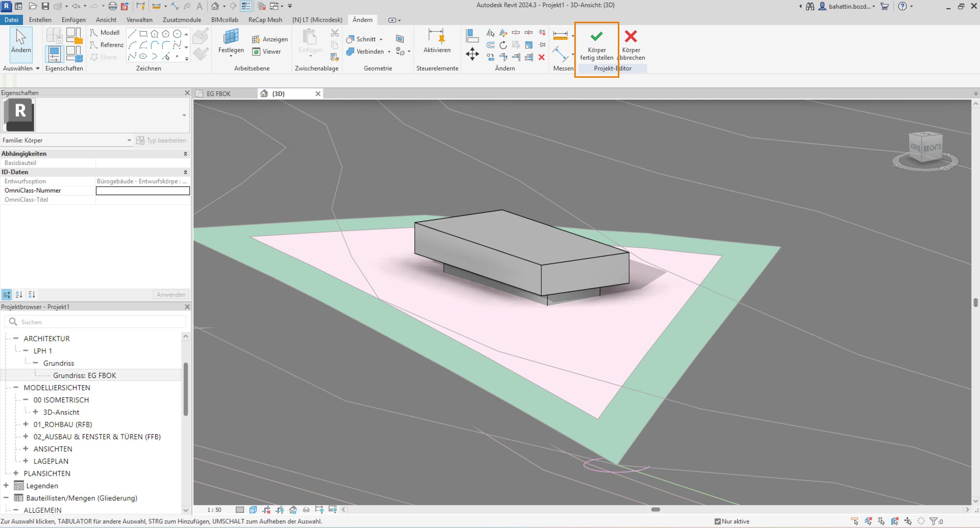This screenshot has height=528, width=980.
Task: Click Körper abbrechen red X
Action: tap(631, 36)
